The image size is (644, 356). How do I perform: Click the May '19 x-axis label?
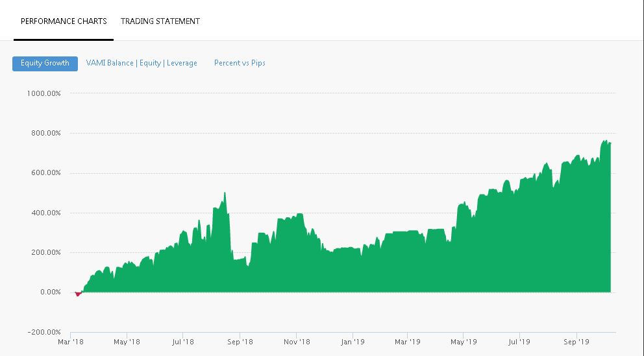coord(464,342)
